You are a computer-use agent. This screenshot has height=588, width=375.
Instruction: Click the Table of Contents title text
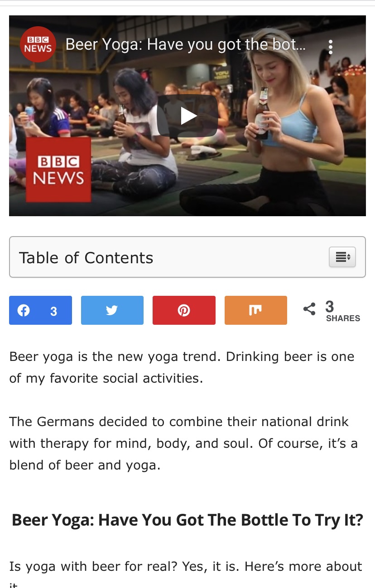click(x=86, y=258)
